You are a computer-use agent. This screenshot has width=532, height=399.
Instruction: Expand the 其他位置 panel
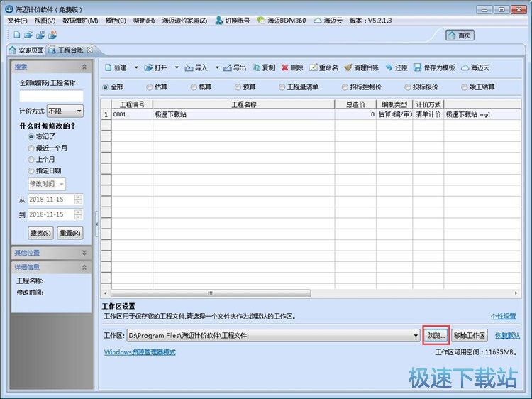point(84,253)
